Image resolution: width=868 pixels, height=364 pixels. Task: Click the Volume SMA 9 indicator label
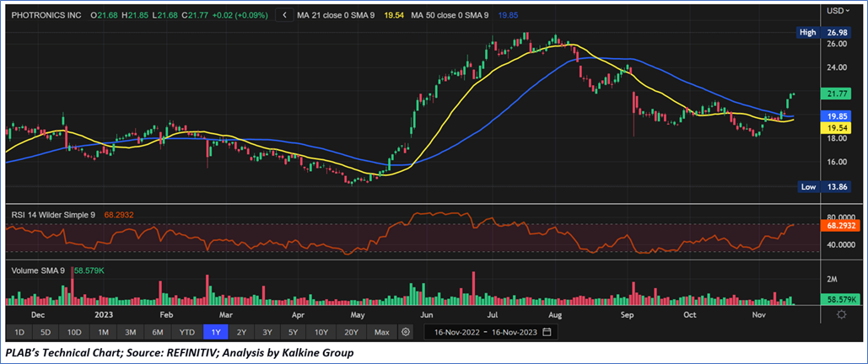coord(38,271)
